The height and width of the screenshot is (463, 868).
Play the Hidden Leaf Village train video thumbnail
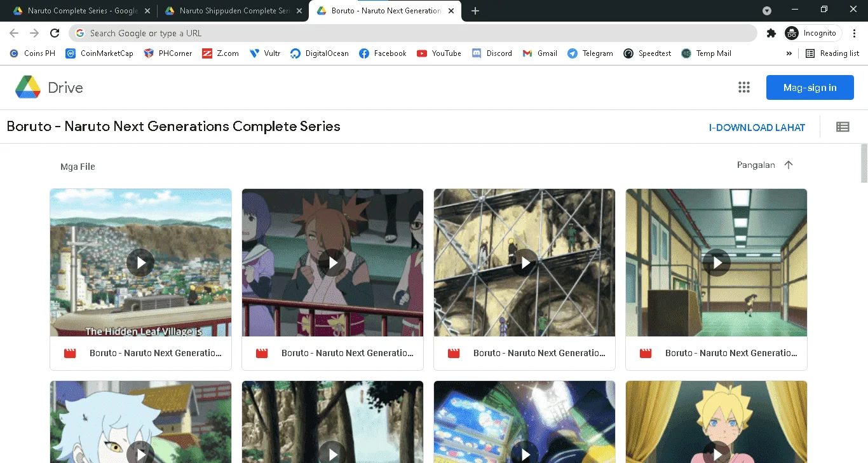tap(140, 262)
